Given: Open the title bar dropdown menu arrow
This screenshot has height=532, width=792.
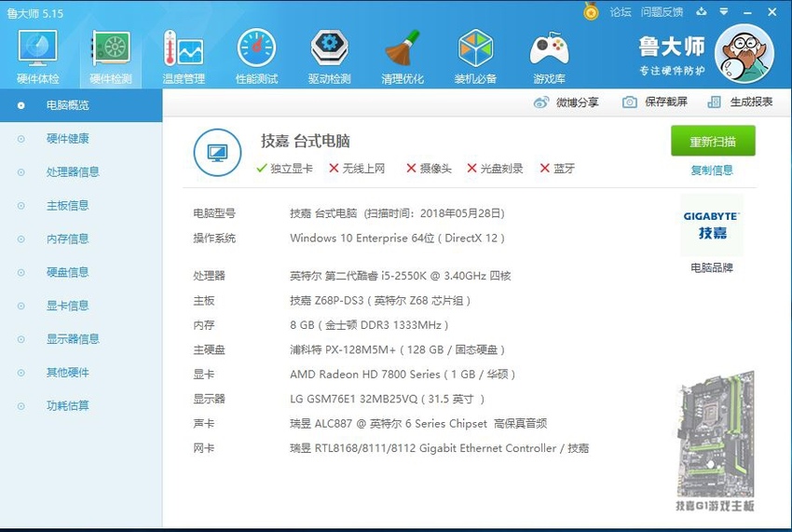Looking at the screenshot, I should 724,11.
